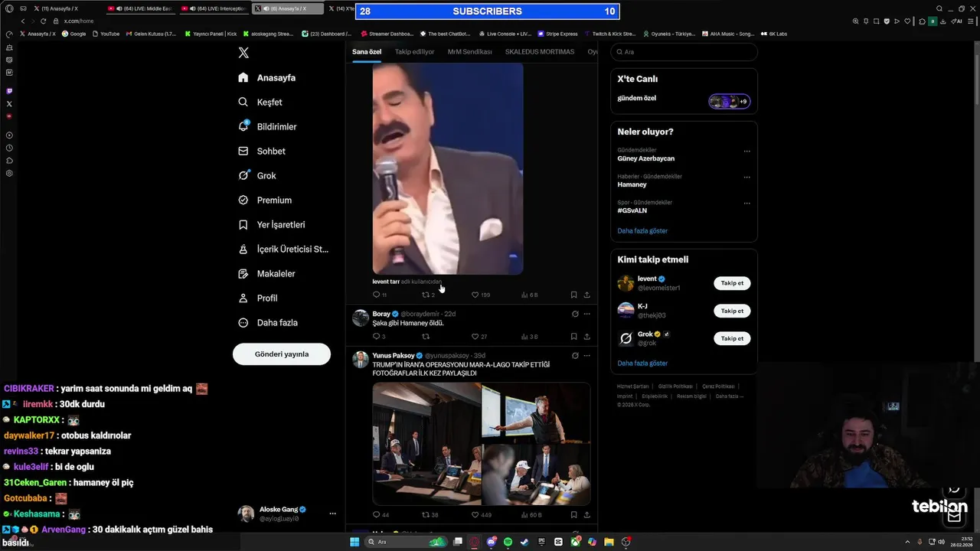Reply to Boray's post
This screenshot has width=980, height=551.
[376, 337]
